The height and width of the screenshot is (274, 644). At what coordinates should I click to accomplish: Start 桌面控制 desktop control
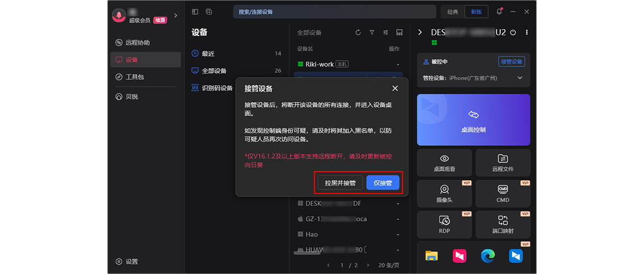(x=473, y=120)
